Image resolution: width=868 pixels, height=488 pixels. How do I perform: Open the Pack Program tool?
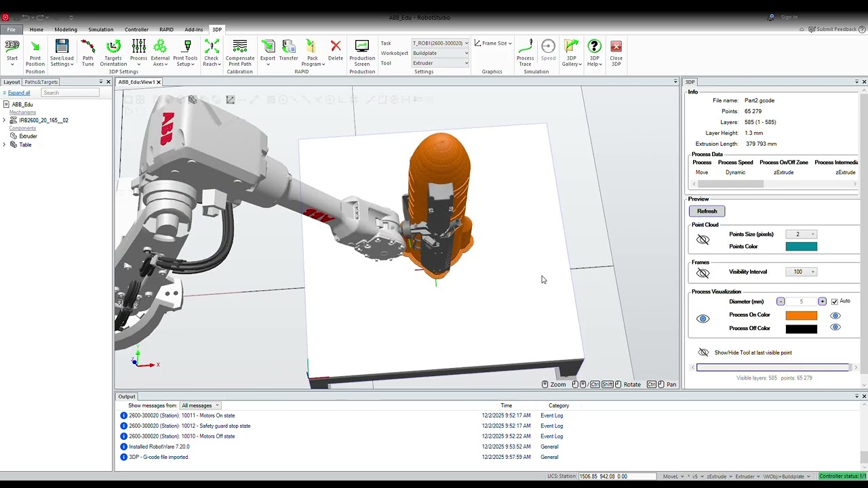coord(312,53)
